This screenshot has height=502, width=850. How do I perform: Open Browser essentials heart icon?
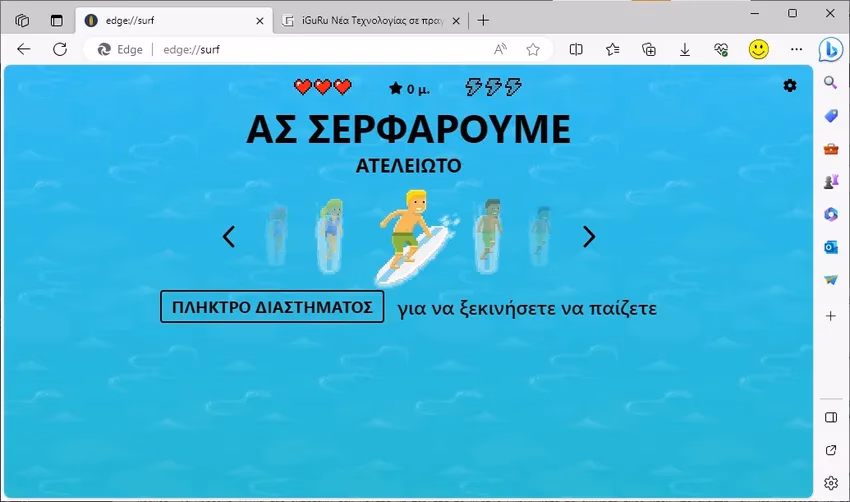[721, 49]
